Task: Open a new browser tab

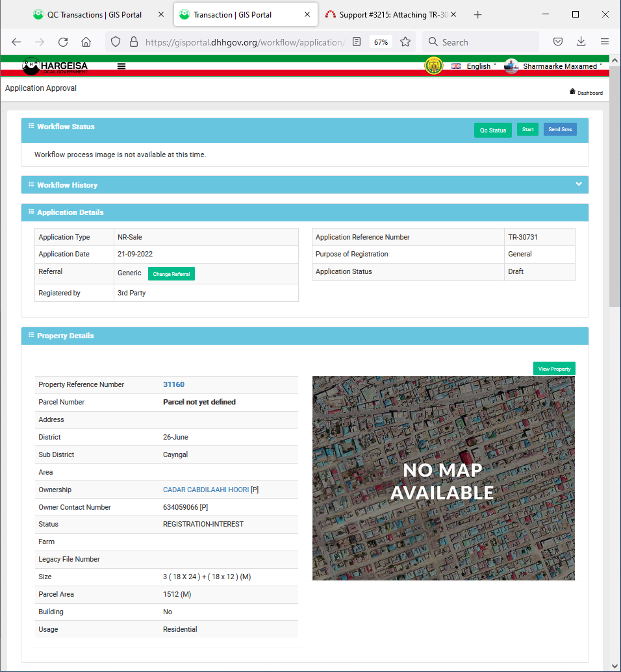Action: 477,15
